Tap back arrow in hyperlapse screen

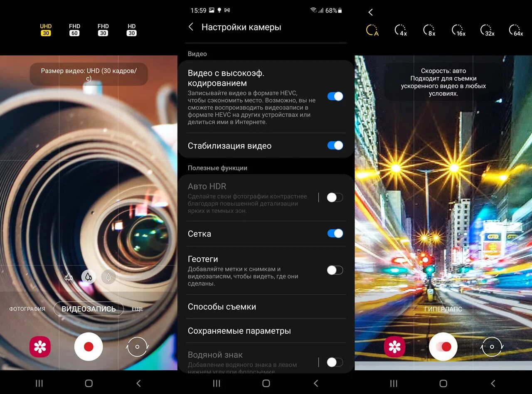(x=371, y=12)
